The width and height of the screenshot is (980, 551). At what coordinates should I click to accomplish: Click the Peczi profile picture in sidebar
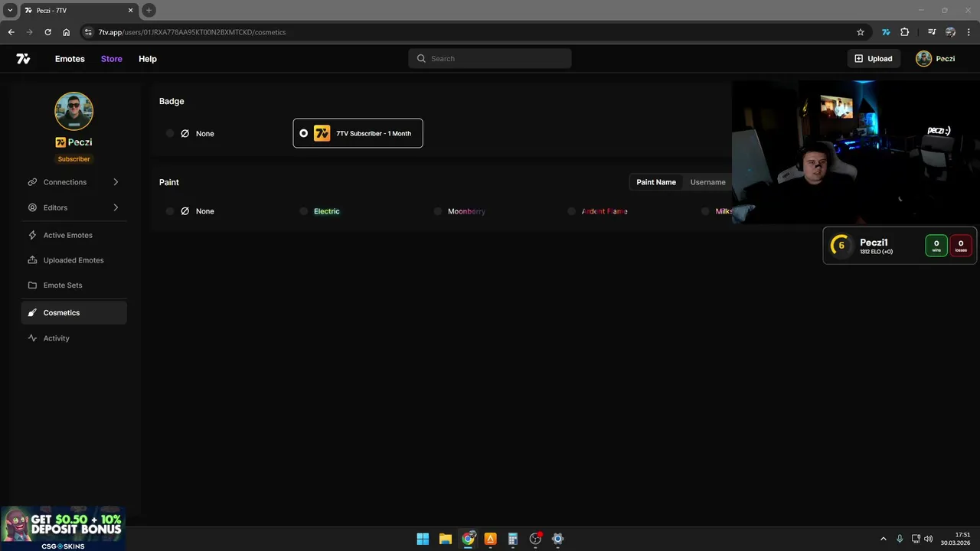pos(74,111)
